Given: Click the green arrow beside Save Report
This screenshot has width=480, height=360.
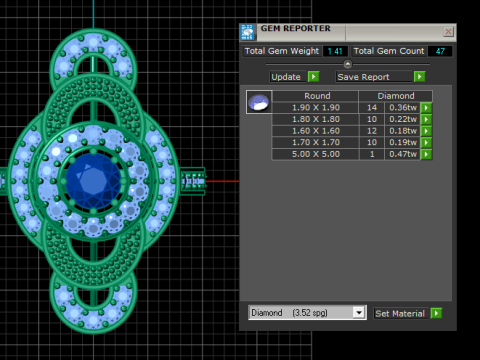Looking at the screenshot, I should coord(419,77).
